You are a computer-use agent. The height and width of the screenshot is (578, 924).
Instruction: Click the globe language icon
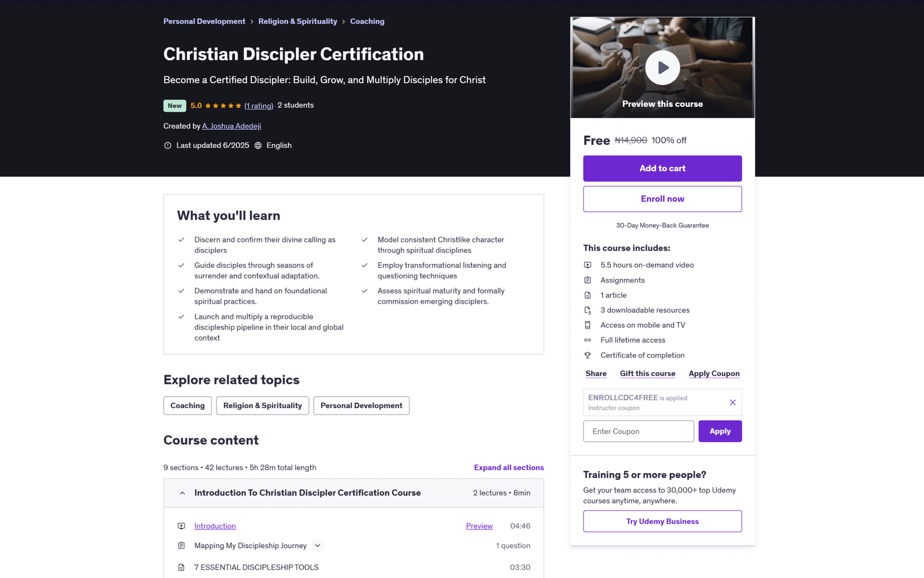(258, 146)
